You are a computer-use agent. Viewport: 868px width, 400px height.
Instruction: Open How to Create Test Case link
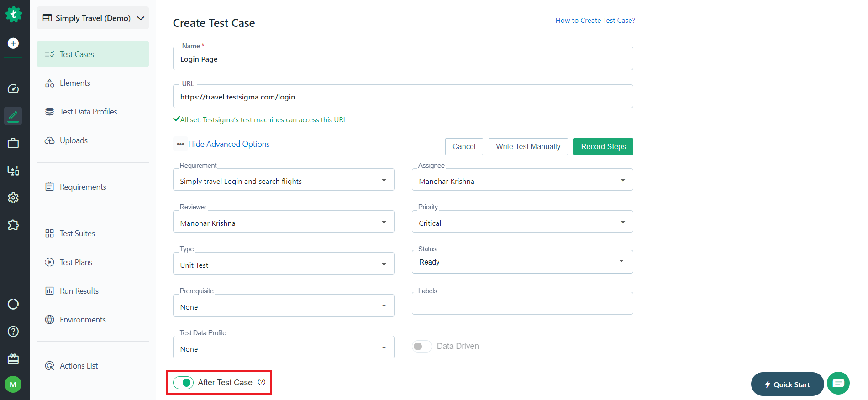coord(595,21)
